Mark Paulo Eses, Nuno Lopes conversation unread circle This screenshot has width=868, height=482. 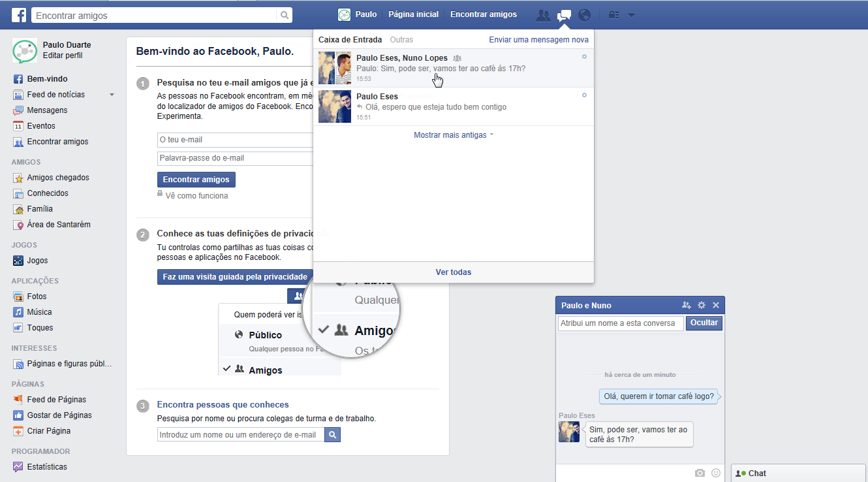[x=584, y=57]
